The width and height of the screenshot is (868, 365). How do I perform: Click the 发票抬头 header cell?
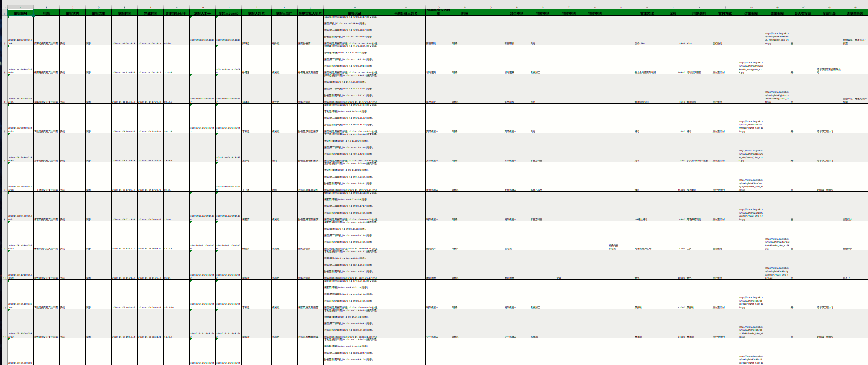pos(829,13)
